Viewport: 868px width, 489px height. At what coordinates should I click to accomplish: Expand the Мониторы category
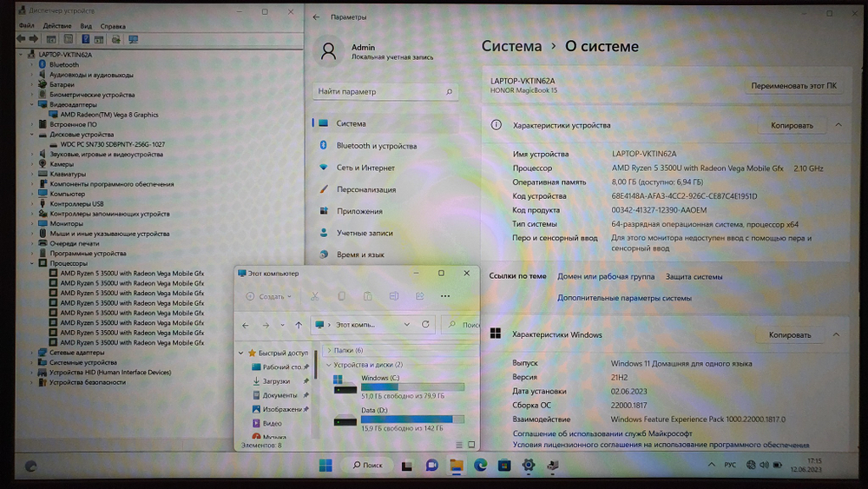click(x=32, y=224)
